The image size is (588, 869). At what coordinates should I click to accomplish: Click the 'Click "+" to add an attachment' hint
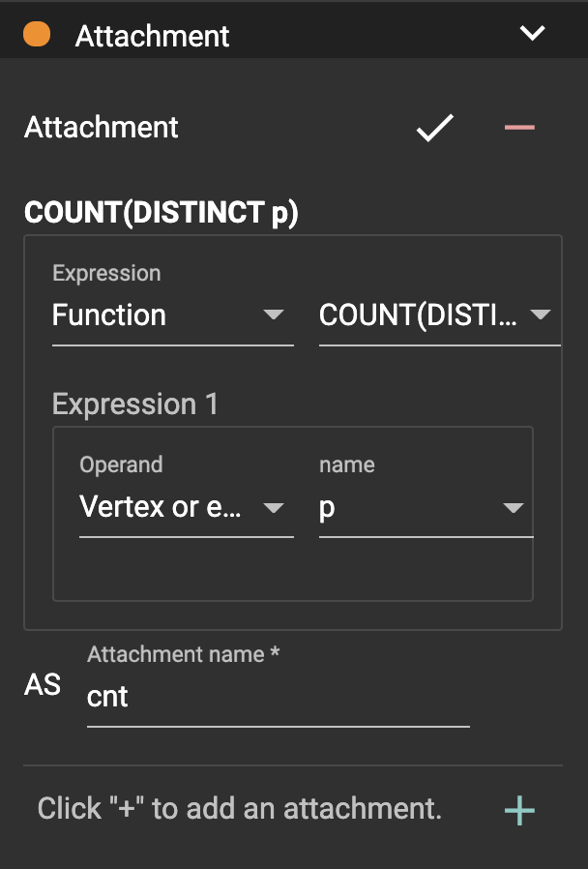tap(239, 809)
